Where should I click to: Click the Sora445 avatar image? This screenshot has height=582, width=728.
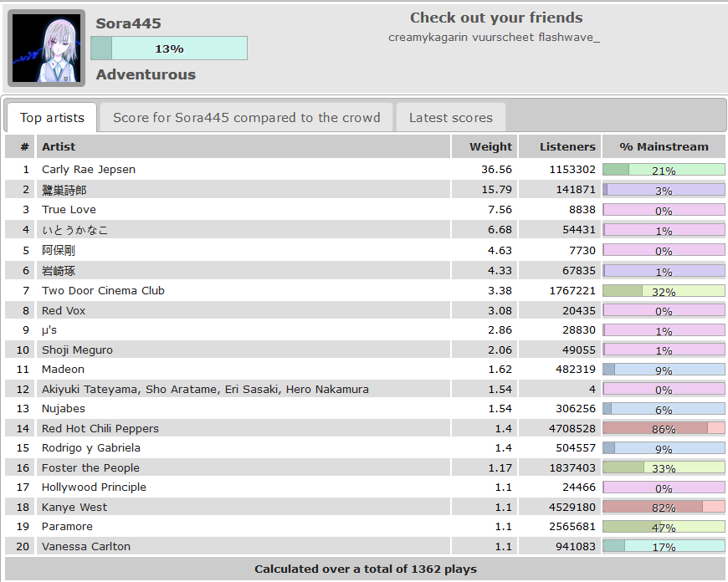(46, 48)
